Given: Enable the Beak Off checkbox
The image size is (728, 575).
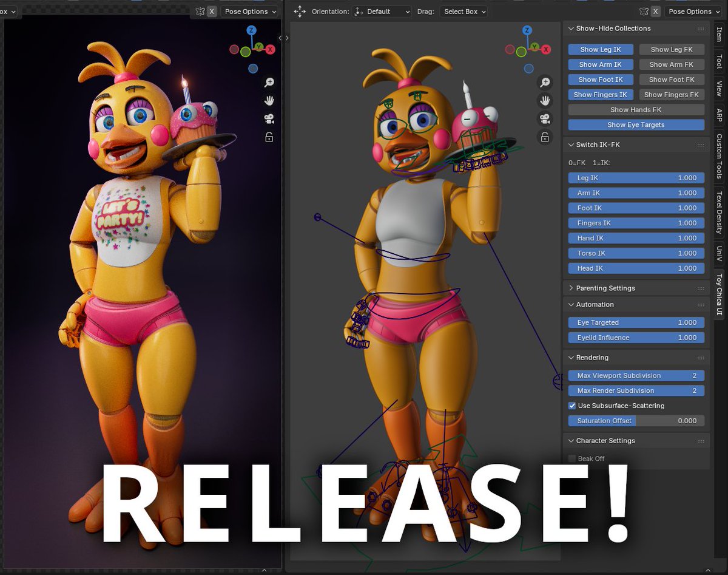Looking at the screenshot, I should (572, 458).
